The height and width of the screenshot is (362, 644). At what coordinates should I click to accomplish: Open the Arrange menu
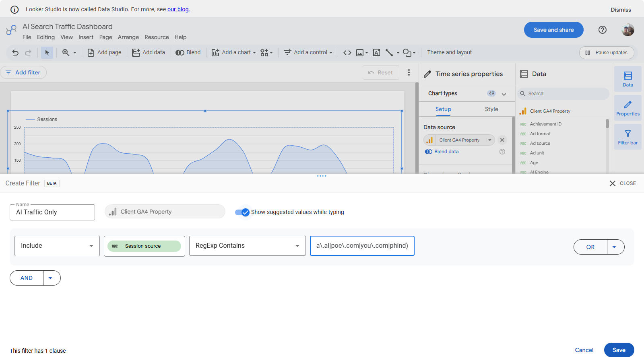128,37
